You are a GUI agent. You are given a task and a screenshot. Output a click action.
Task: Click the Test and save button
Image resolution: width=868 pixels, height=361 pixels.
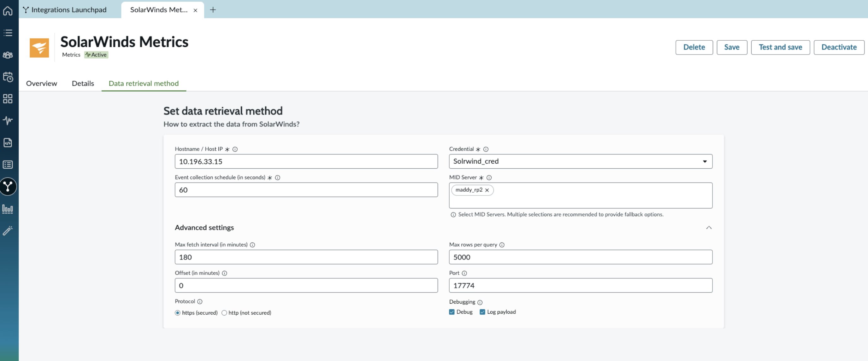pos(780,47)
